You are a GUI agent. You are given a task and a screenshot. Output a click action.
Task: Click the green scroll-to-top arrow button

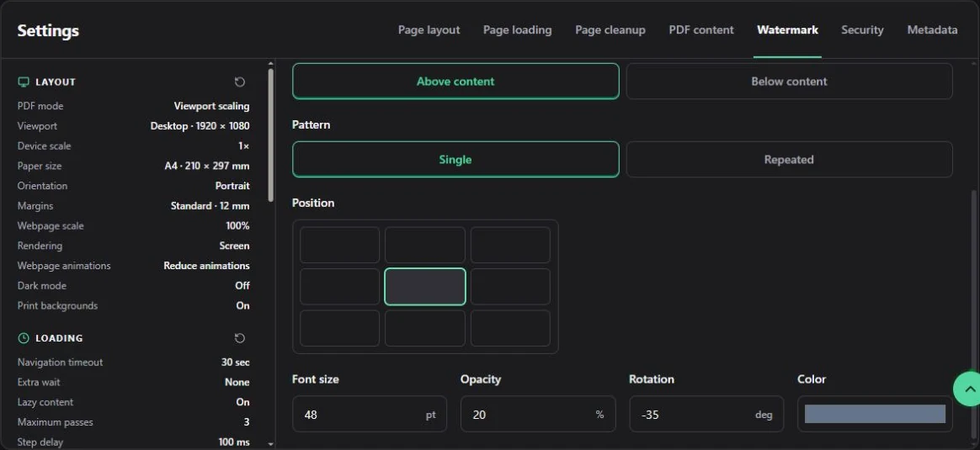[x=967, y=389]
